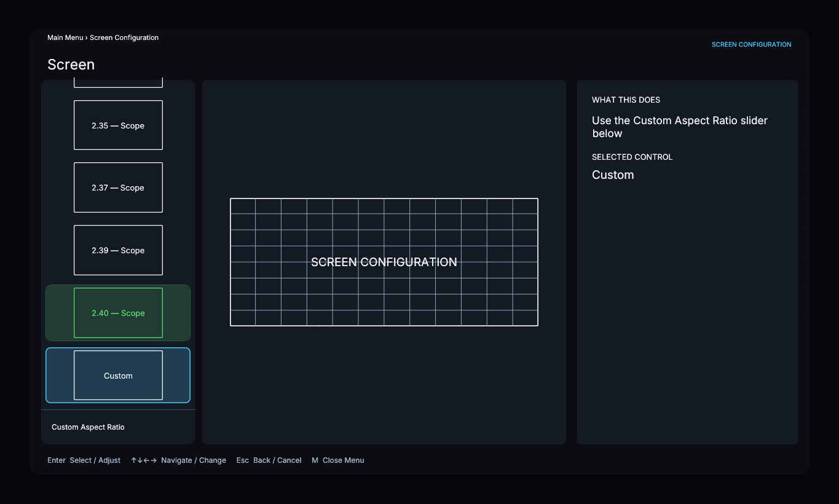839x504 pixels.
Task: Select the 2.35 — Scope aspect preset
Action: 118,125
